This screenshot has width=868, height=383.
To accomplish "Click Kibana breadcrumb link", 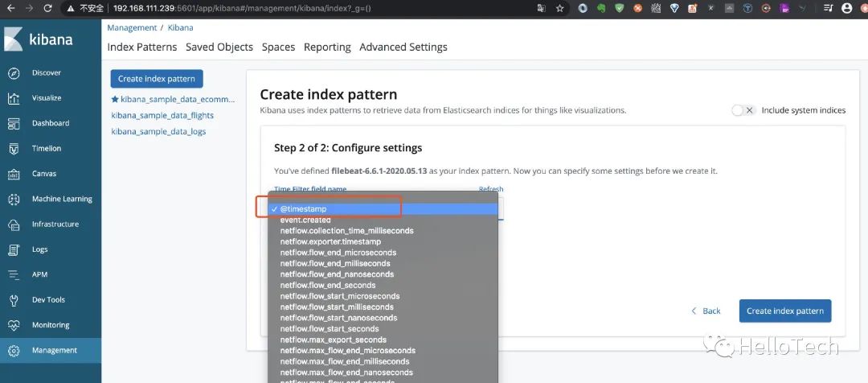I will point(181,27).
